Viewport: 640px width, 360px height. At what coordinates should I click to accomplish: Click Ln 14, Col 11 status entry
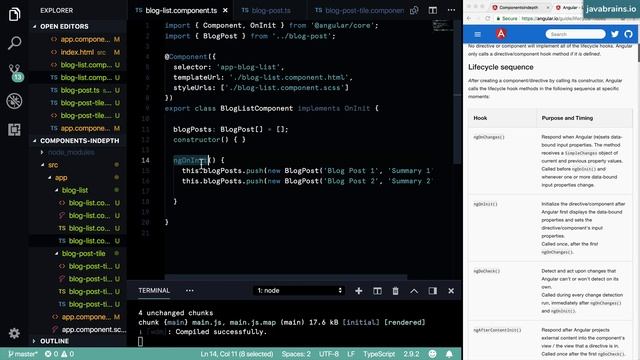click(237, 354)
